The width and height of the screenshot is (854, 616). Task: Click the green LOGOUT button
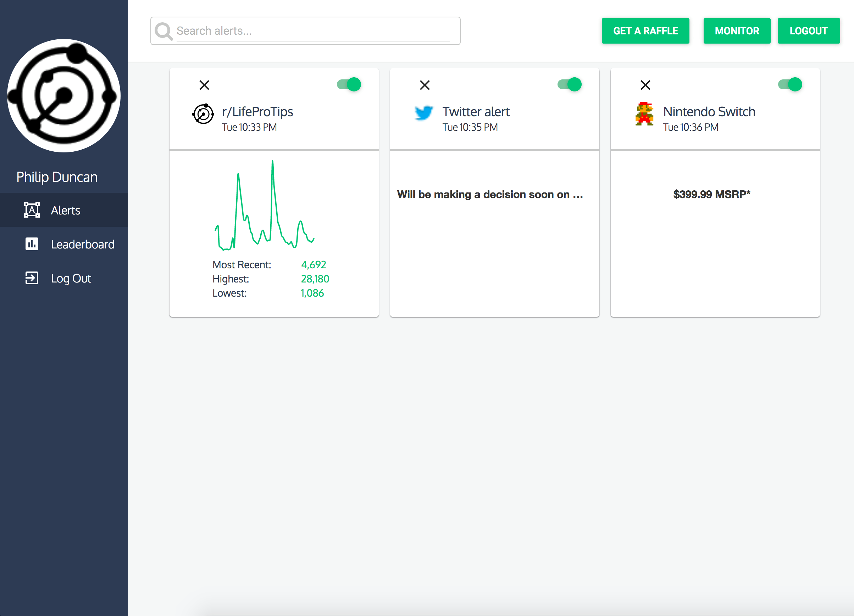[809, 31]
